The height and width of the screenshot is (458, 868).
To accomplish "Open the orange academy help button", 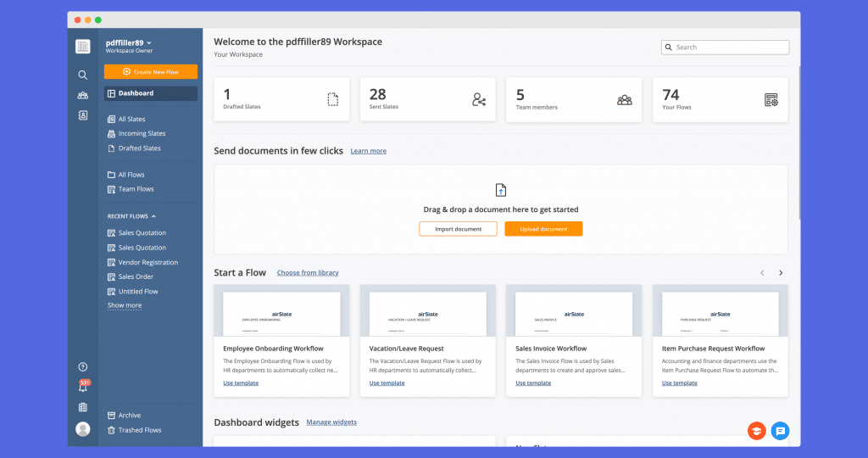I will pyautogui.click(x=757, y=430).
